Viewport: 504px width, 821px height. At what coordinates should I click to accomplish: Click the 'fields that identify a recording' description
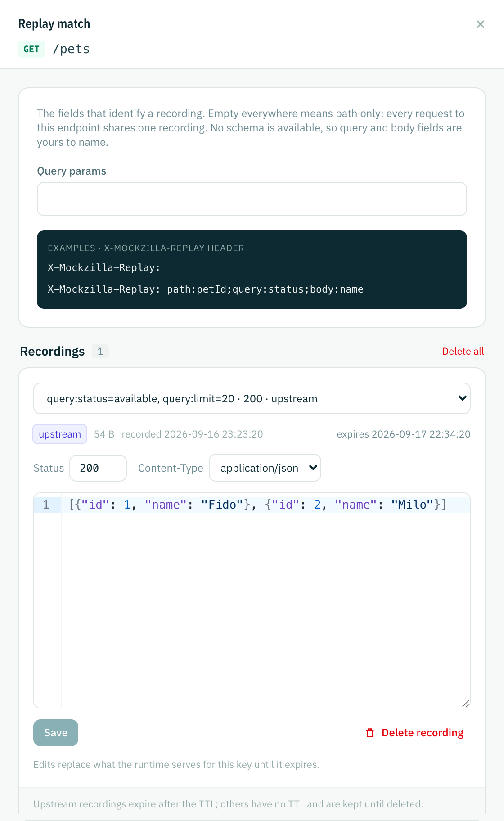tap(251, 128)
